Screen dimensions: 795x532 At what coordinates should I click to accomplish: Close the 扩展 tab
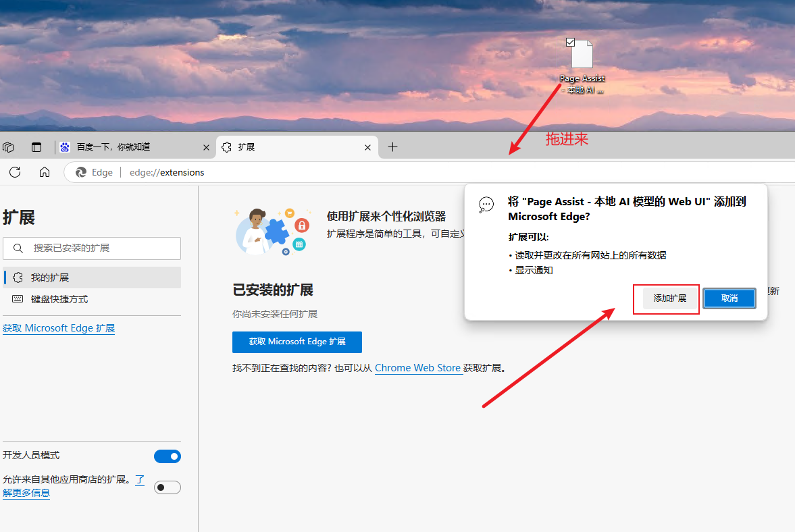(367, 147)
